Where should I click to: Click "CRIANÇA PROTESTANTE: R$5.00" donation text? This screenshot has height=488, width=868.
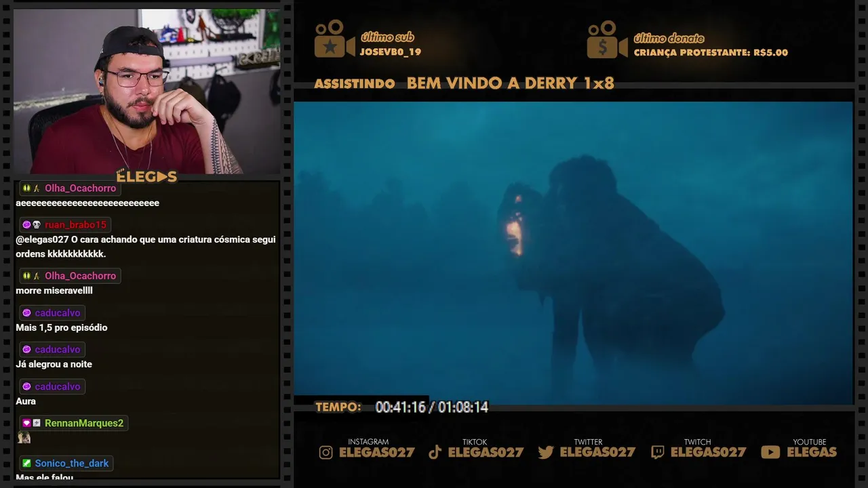711,53
